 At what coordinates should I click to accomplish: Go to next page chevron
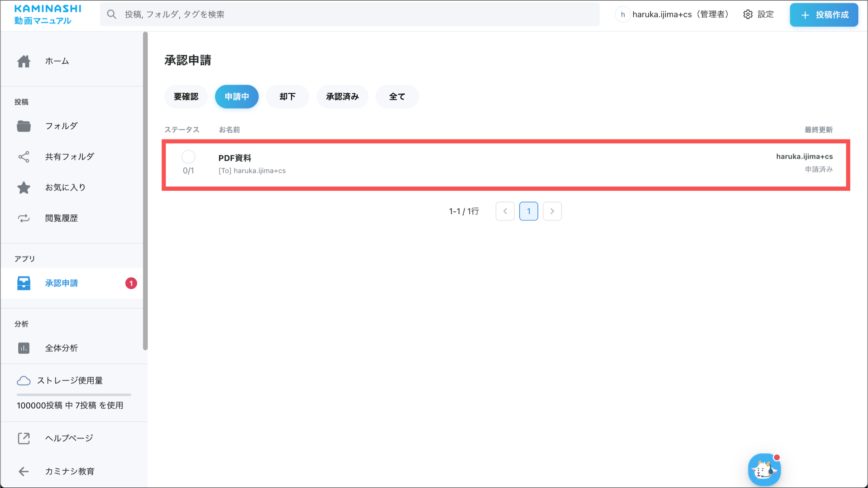pos(552,211)
